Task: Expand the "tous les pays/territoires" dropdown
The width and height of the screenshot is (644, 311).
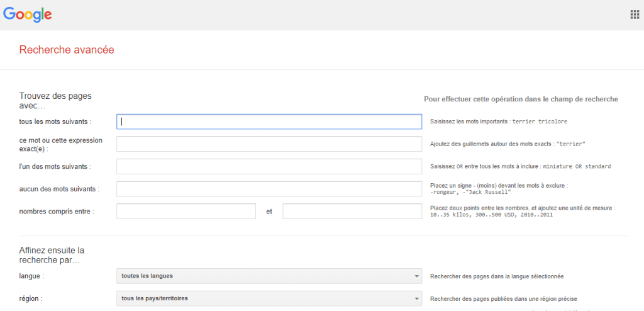Action: [269, 298]
